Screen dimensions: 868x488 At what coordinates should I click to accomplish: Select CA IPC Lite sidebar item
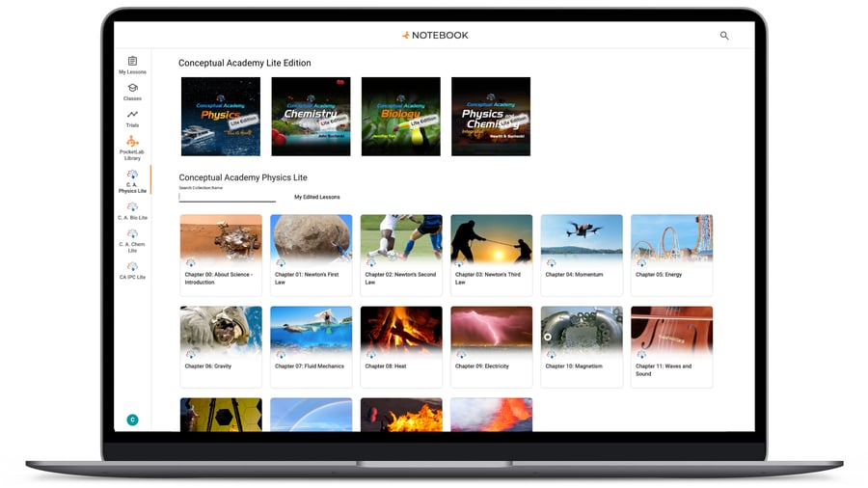(x=132, y=271)
